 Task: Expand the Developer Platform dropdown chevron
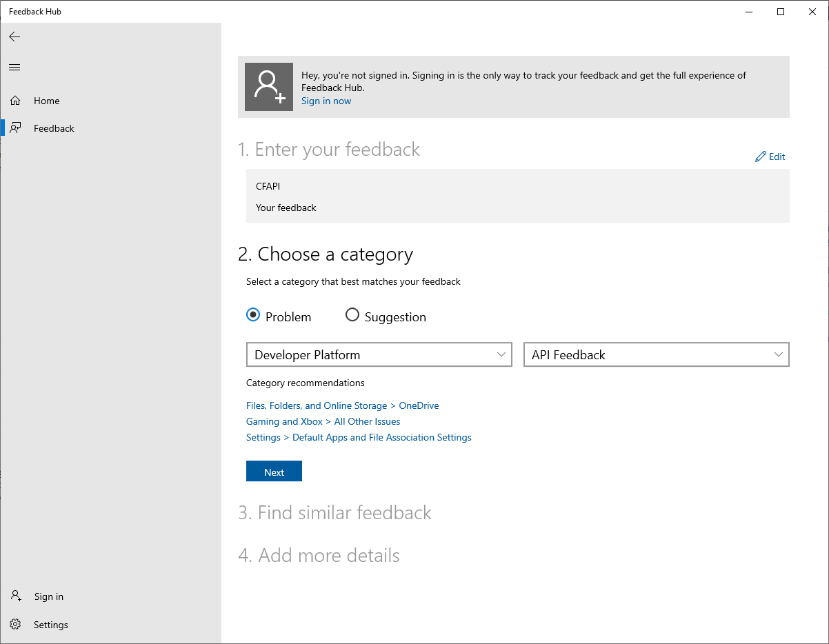501,354
